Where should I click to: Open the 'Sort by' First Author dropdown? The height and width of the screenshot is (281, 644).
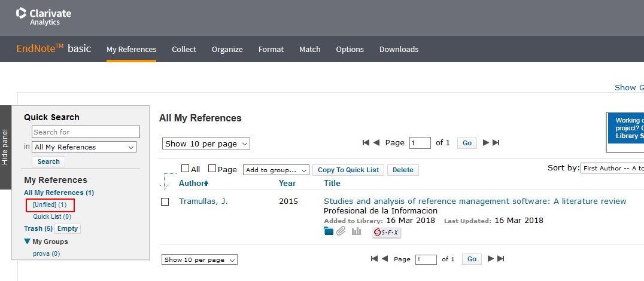[x=612, y=169]
